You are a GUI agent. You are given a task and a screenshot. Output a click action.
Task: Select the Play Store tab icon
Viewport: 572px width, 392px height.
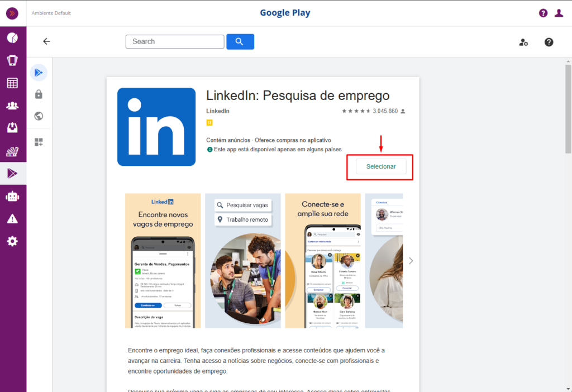[39, 73]
